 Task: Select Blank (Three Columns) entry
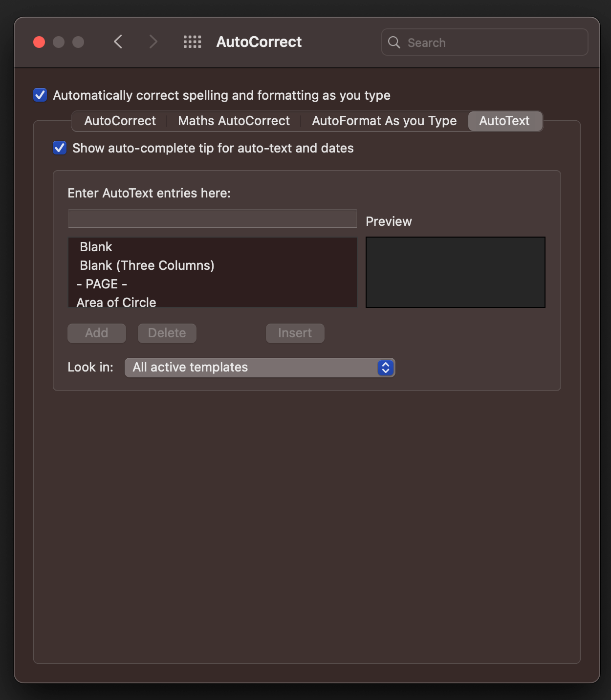click(213, 265)
